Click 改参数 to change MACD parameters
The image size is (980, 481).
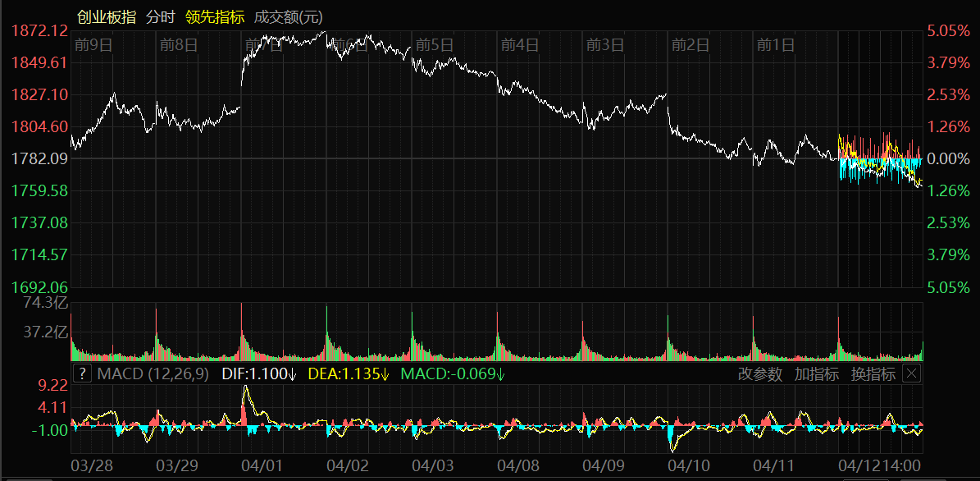pos(760,374)
